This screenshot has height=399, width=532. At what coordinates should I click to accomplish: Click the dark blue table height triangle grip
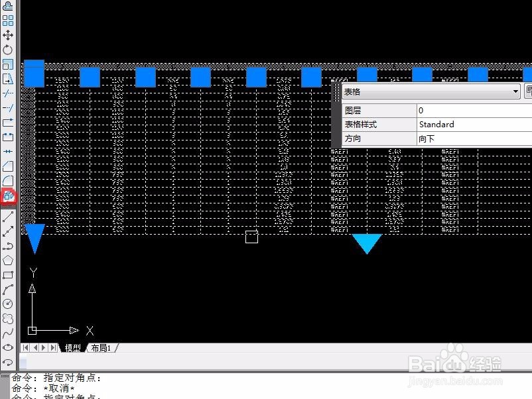[34, 239]
